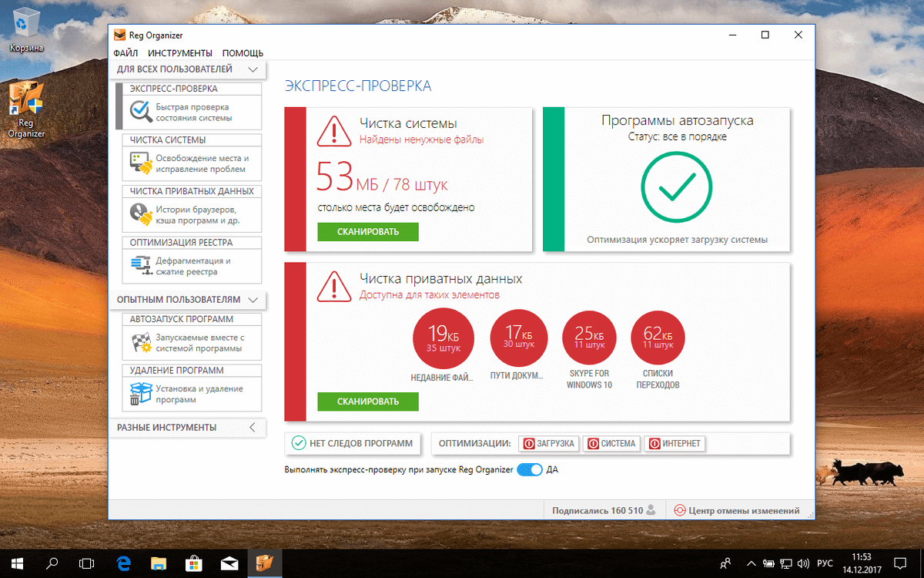Viewport: 924px width, 578px height.
Task: Open the ФАЙЛ menu
Action: [126, 53]
